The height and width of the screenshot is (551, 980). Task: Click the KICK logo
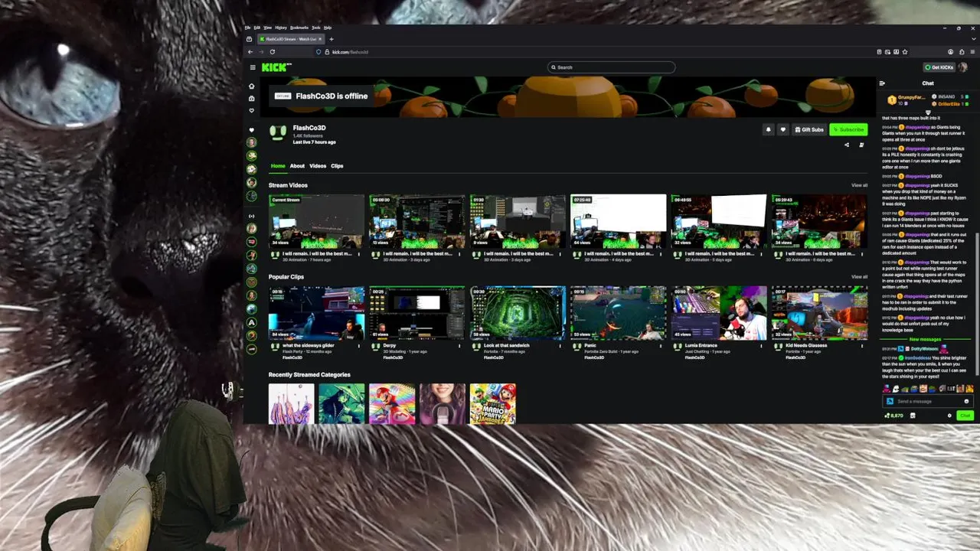tap(276, 67)
